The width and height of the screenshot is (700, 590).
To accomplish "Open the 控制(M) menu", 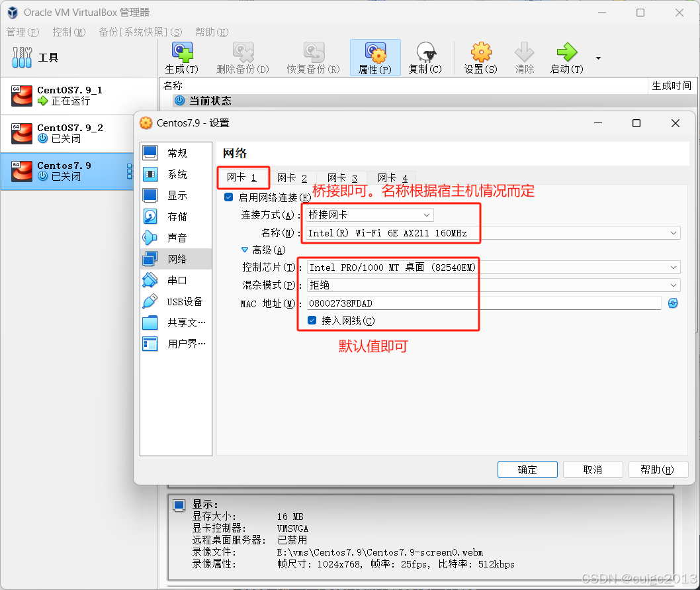I will click(x=69, y=32).
